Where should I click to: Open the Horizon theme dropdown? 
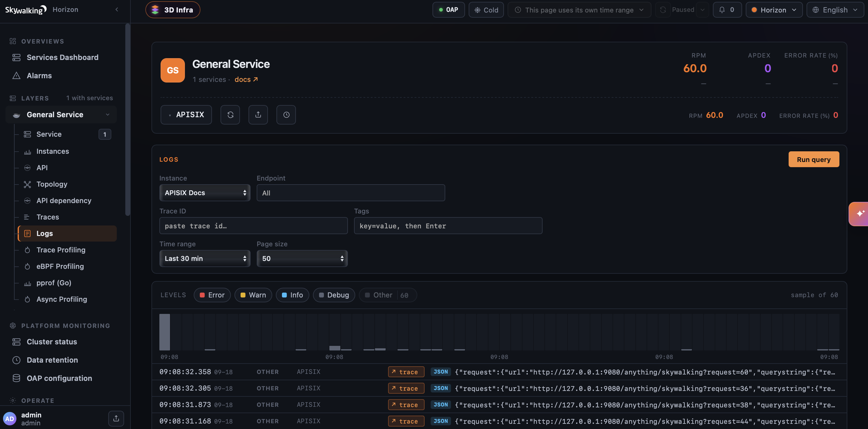coord(774,10)
